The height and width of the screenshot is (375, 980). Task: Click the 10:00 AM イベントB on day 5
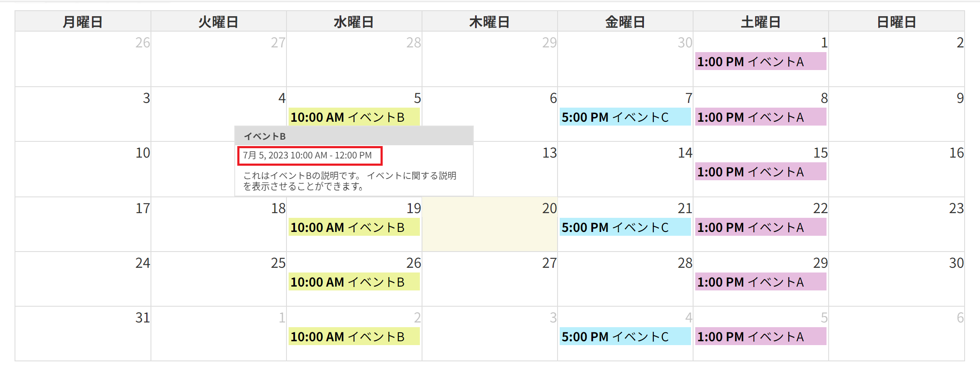click(354, 117)
